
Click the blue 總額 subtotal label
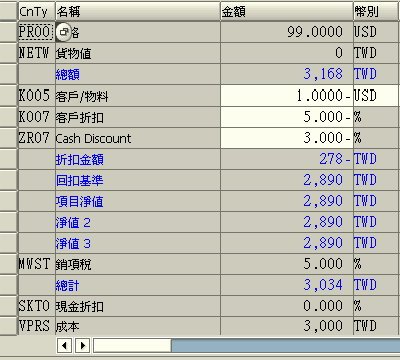point(68,74)
